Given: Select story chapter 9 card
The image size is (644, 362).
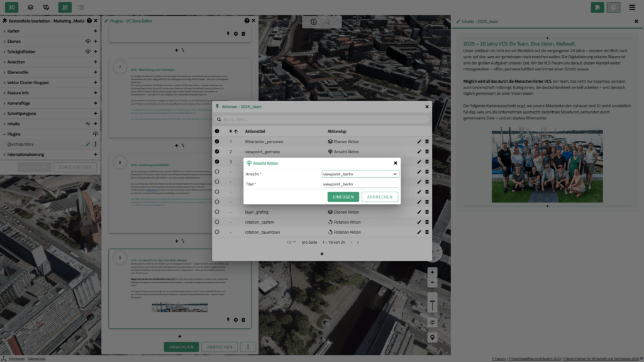Looking at the screenshot, I should [180, 288].
